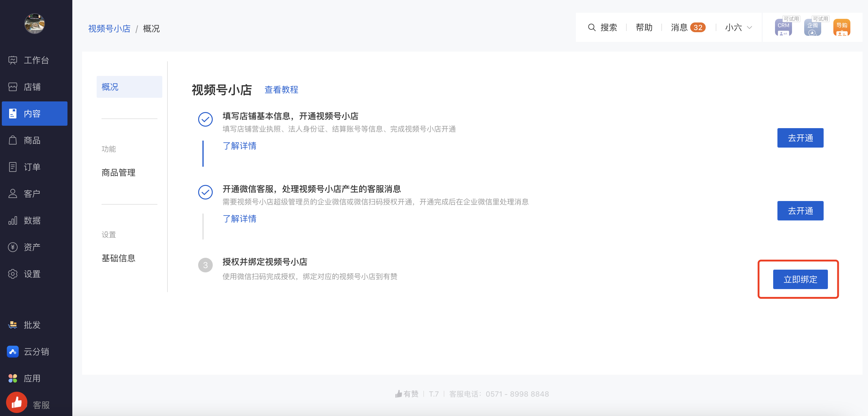This screenshot has width=868, height=416.
Task: Click the 内容 content icon
Action: 13,114
